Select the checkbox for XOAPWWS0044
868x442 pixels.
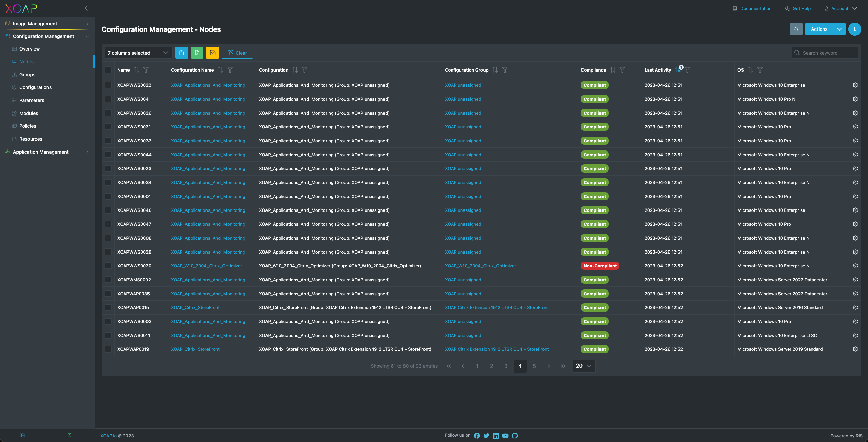tap(108, 155)
